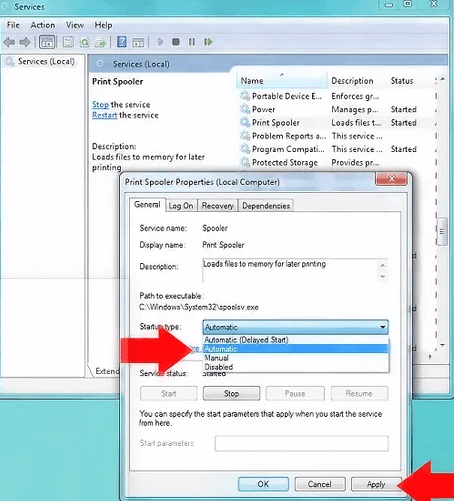The width and height of the screenshot is (454, 501).
Task: Sort services by the Name column header
Action: [x=282, y=81]
